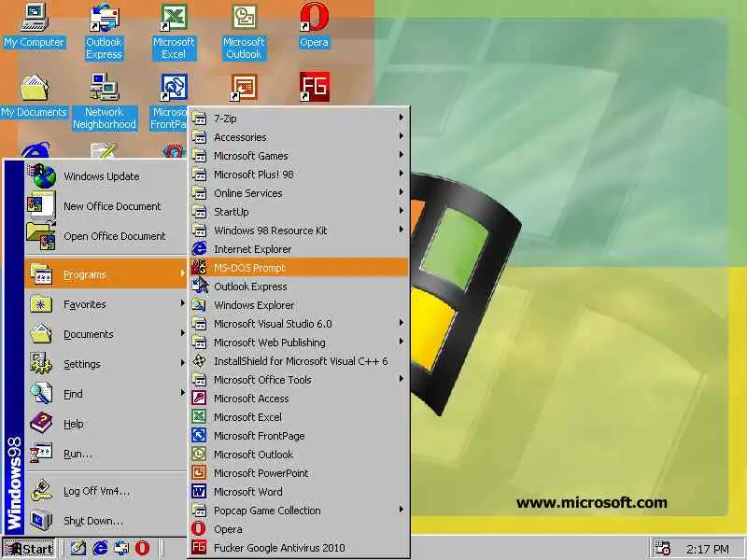Click the InstallShield diamond icon
747x560 pixels.
coord(199,360)
